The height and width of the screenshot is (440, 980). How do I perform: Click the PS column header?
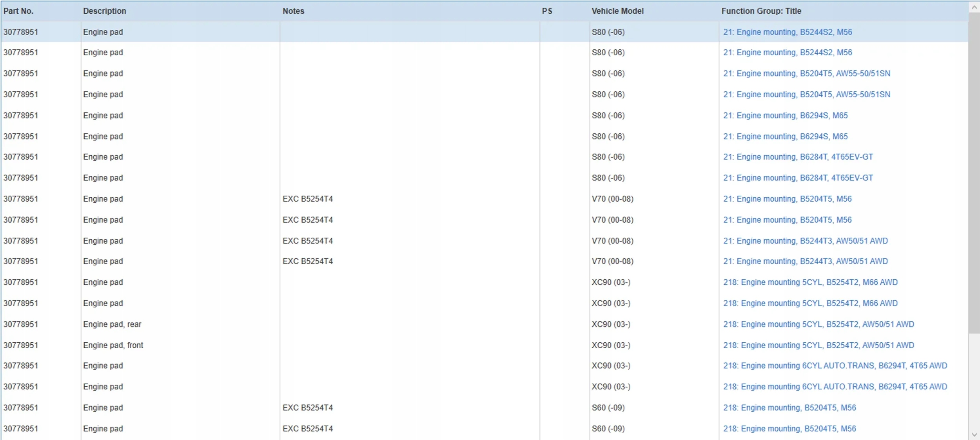point(547,11)
